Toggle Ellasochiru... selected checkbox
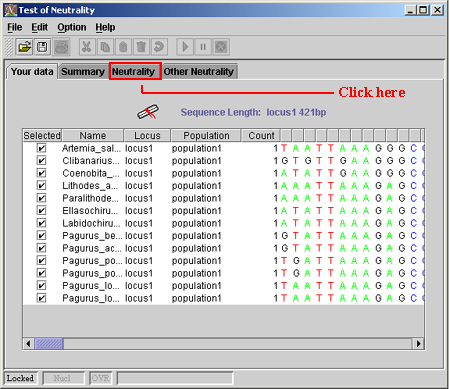The height and width of the screenshot is (389, 450). [42, 211]
